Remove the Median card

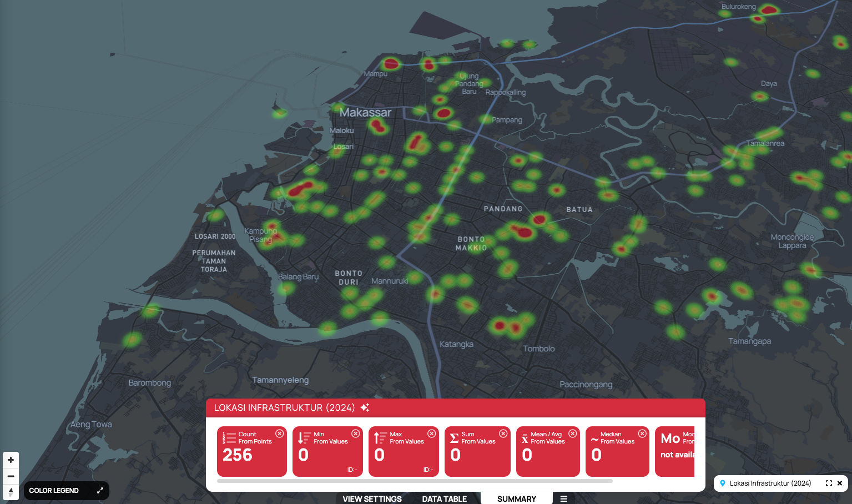[x=642, y=434]
